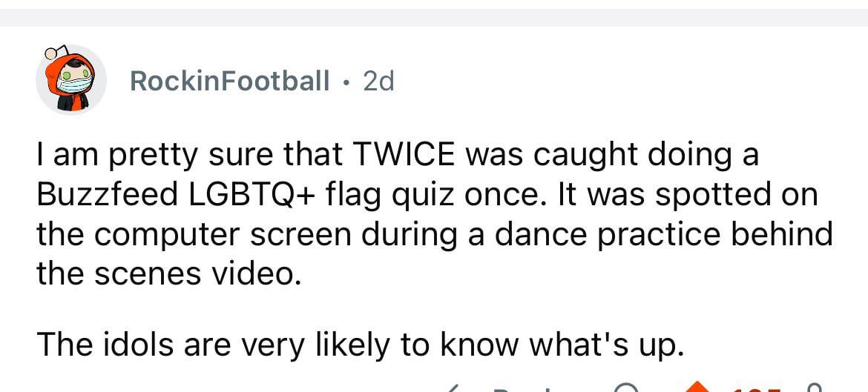
Task: Click the word Buzzfeed in the comment
Action: [105, 194]
